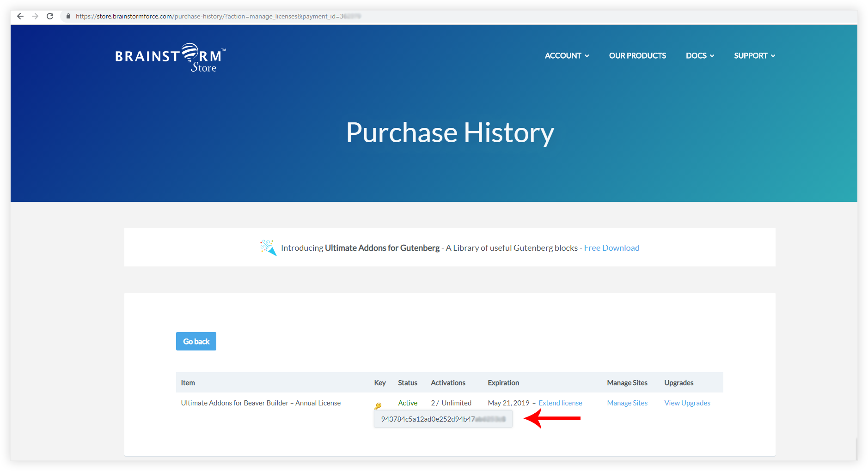868x471 pixels.
Task: Click the Purchase History heading
Action: pyautogui.click(x=450, y=133)
